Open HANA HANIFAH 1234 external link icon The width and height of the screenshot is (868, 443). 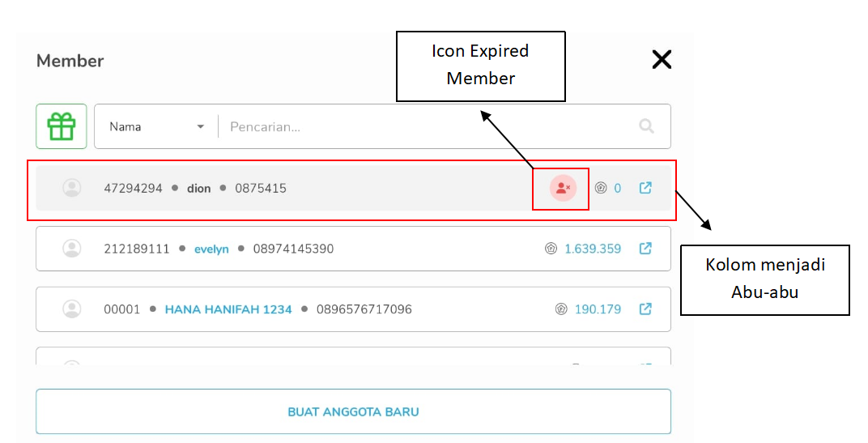[x=645, y=309]
